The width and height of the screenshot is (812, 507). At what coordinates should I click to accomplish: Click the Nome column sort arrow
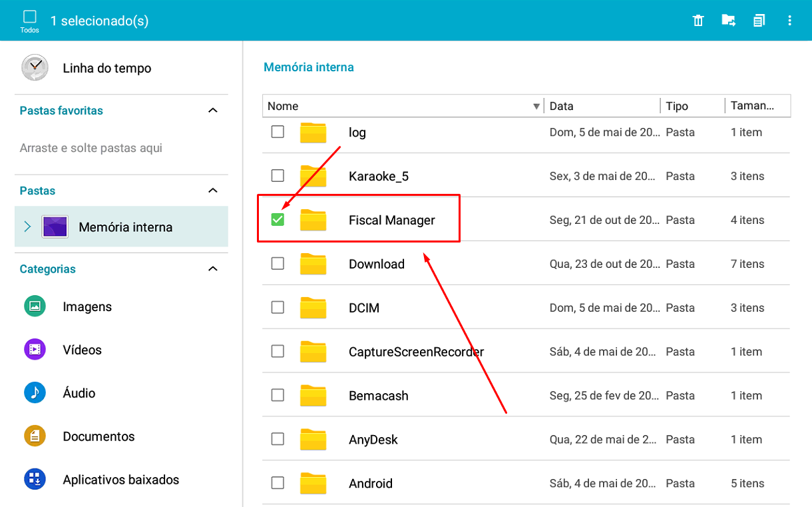[x=536, y=107]
